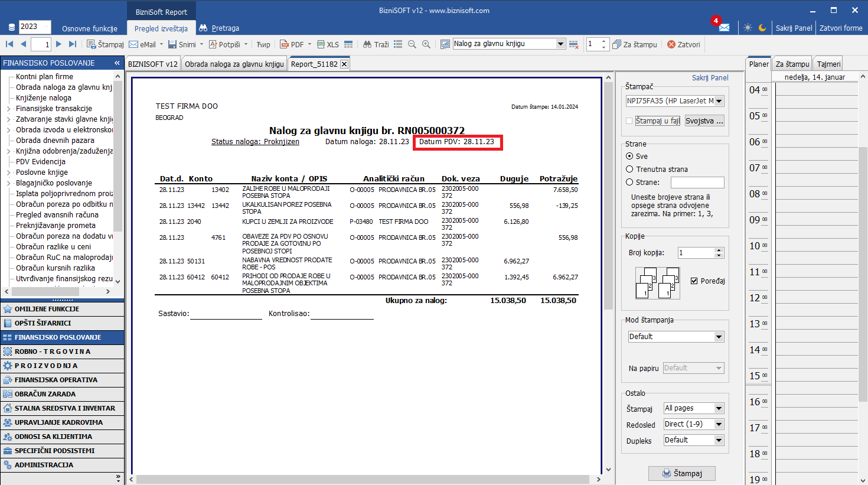Click the next page arrow
Screen dimensions: 868x485
click(58, 44)
